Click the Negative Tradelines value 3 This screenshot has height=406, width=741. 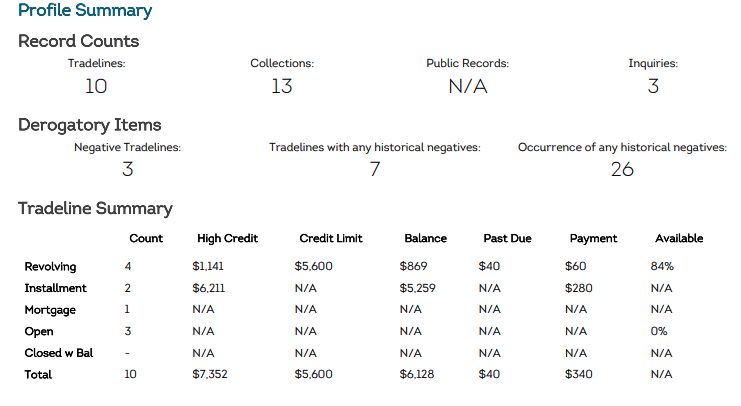tap(128, 169)
